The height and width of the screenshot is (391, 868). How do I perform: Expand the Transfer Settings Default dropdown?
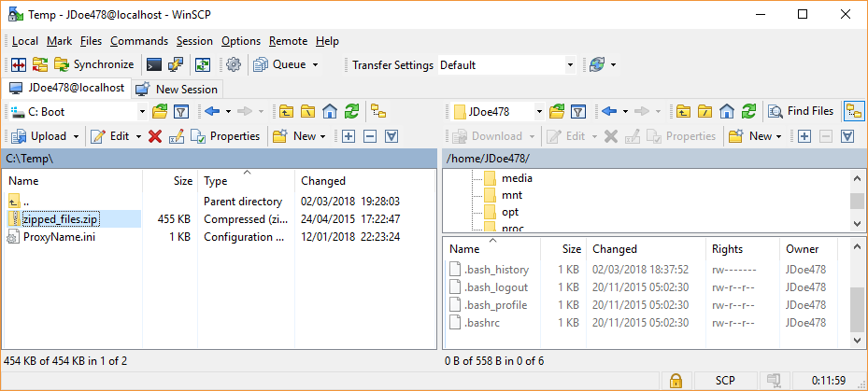tap(570, 65)
